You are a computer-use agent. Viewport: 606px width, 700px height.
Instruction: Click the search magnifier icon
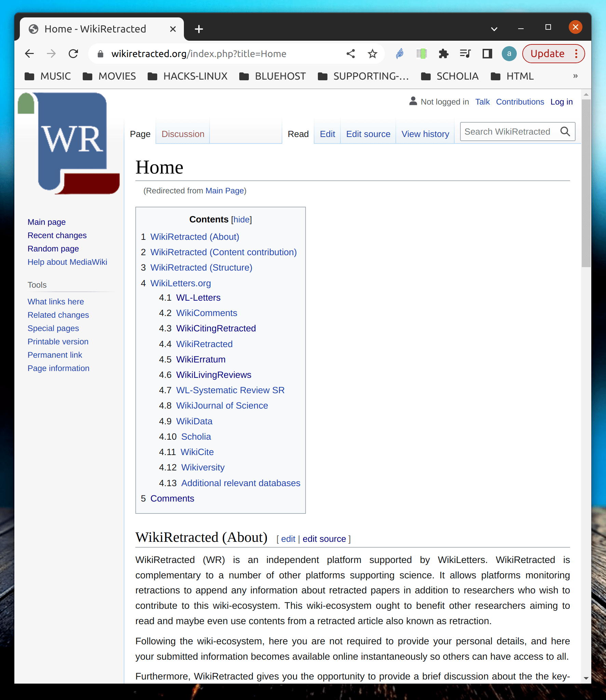[x=565, y=132]
